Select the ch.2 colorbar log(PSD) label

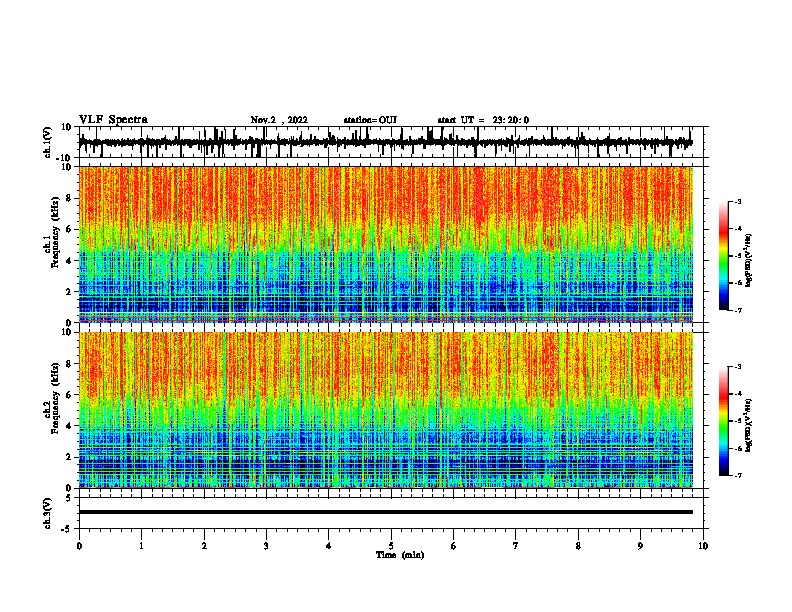point(748,425)
